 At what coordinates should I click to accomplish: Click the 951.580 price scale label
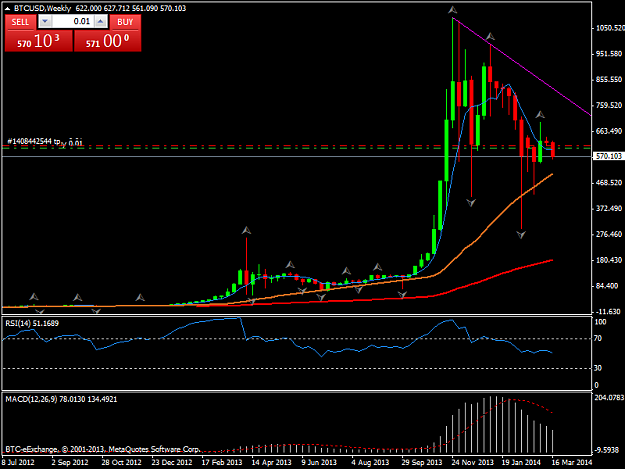coord(609,53)
